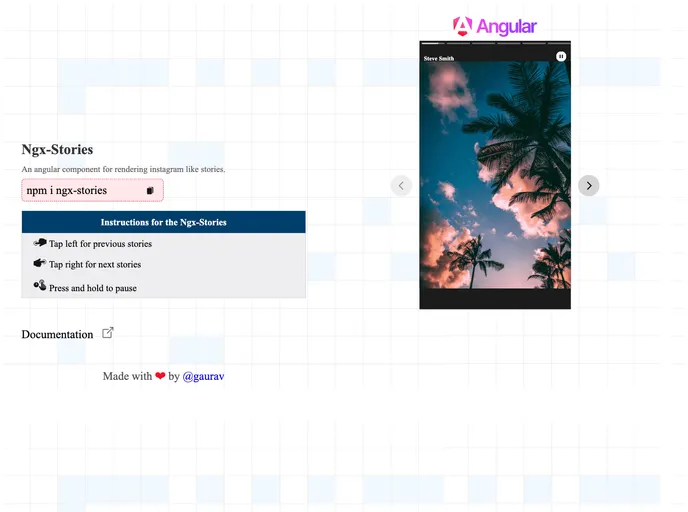Click the Angular logo
Image resolution: width=688 pixels, height=512 pixels.
click(494, 26)
